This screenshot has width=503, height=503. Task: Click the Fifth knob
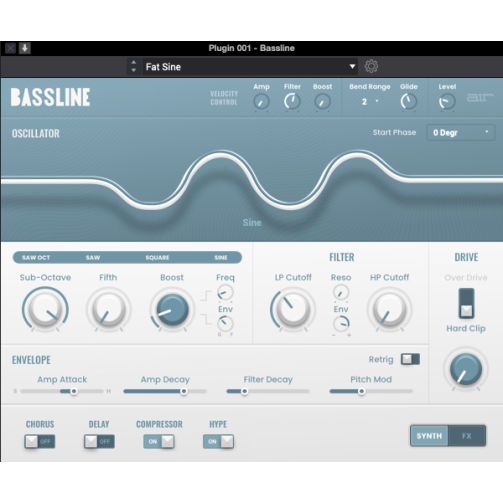(x=108, y=309)
